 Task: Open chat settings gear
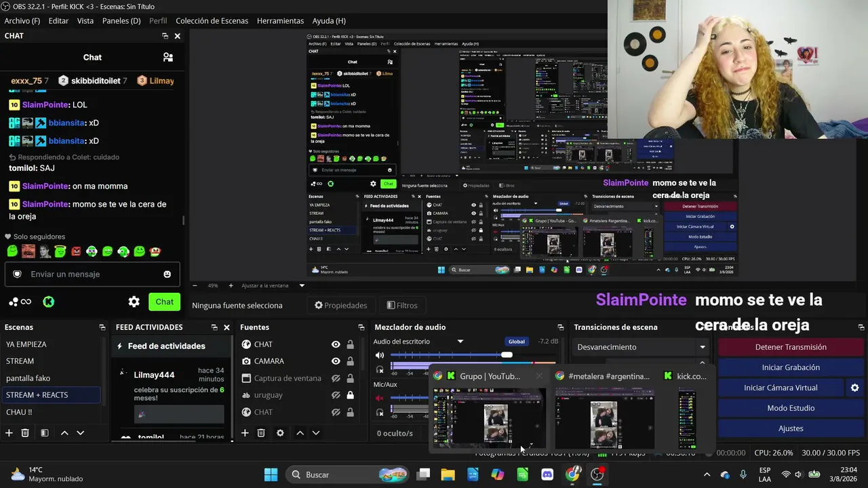coord(134,302)
